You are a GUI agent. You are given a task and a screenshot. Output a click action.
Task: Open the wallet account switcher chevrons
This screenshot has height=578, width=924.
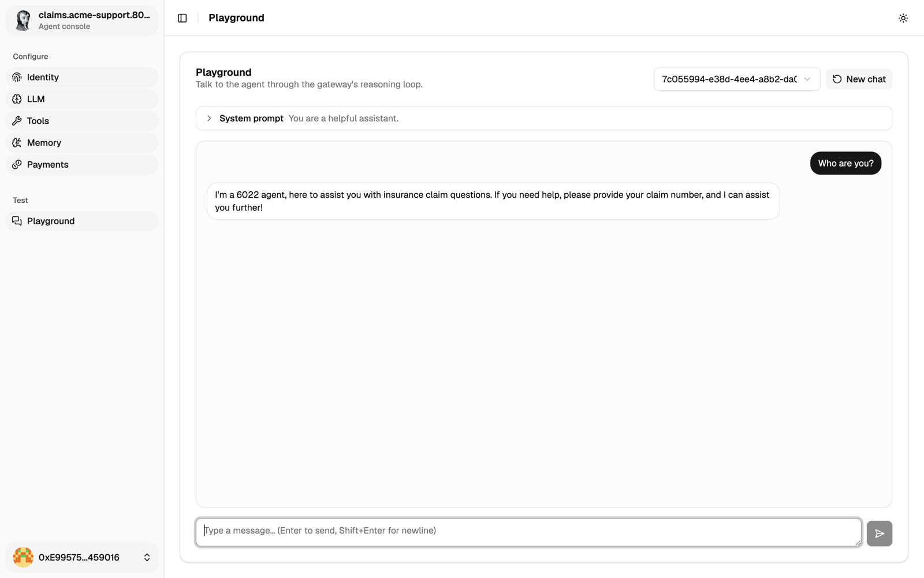pyautogui.click(x=147, y=557)
